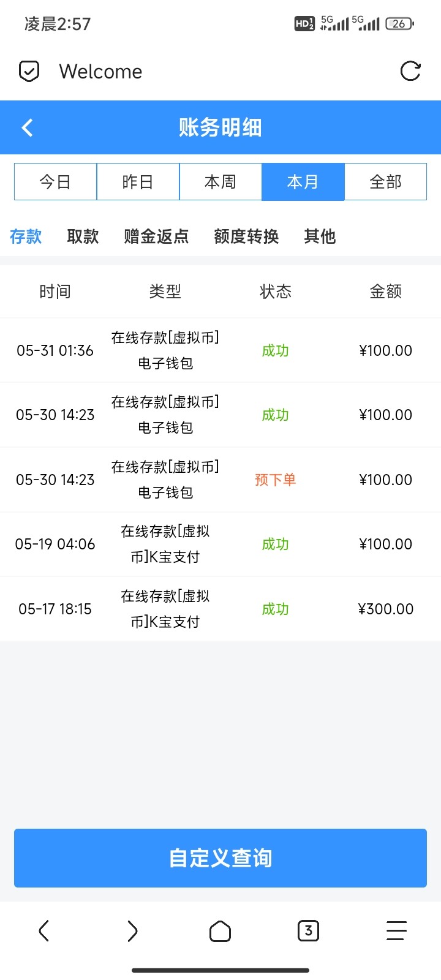Select the 今日 date filter

55,182
